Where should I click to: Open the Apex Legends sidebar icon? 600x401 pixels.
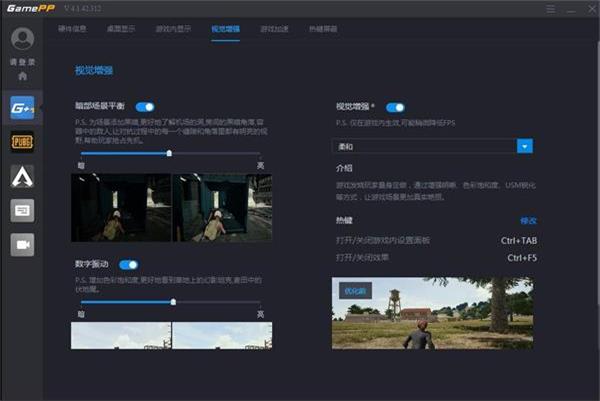pyautogui.click(x=22, y=176)
